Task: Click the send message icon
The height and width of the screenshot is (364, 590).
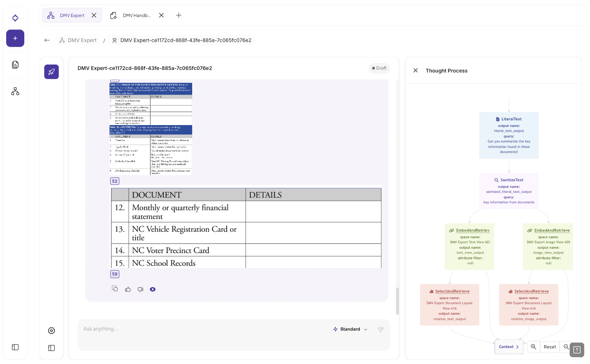Action: (x=381, y=330)
